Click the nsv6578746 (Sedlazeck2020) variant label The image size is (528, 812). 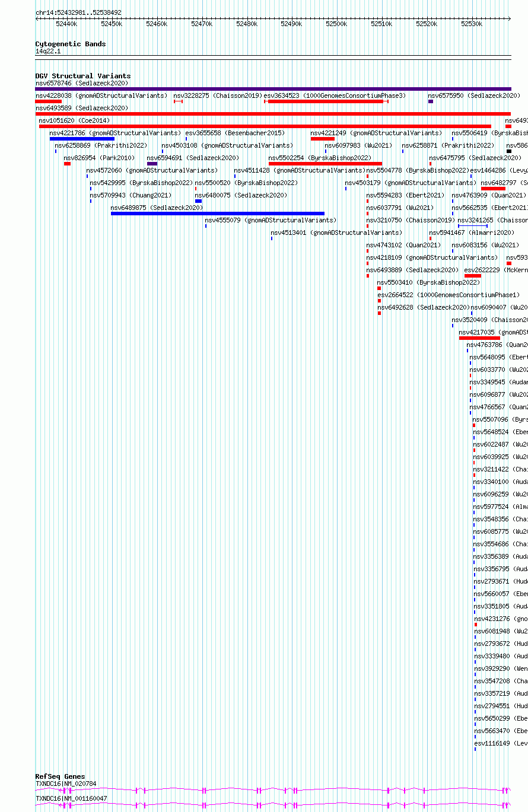82,83
